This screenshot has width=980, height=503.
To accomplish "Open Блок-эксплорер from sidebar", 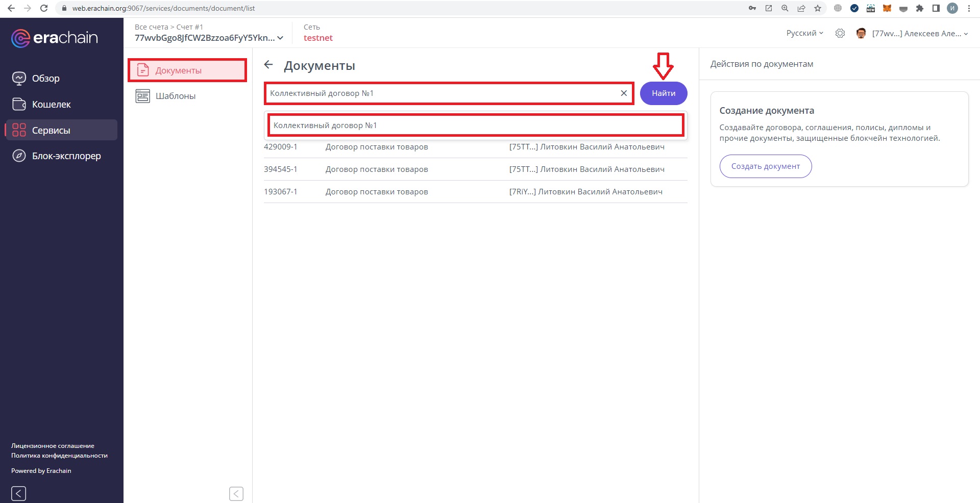I will coord(66,156).
